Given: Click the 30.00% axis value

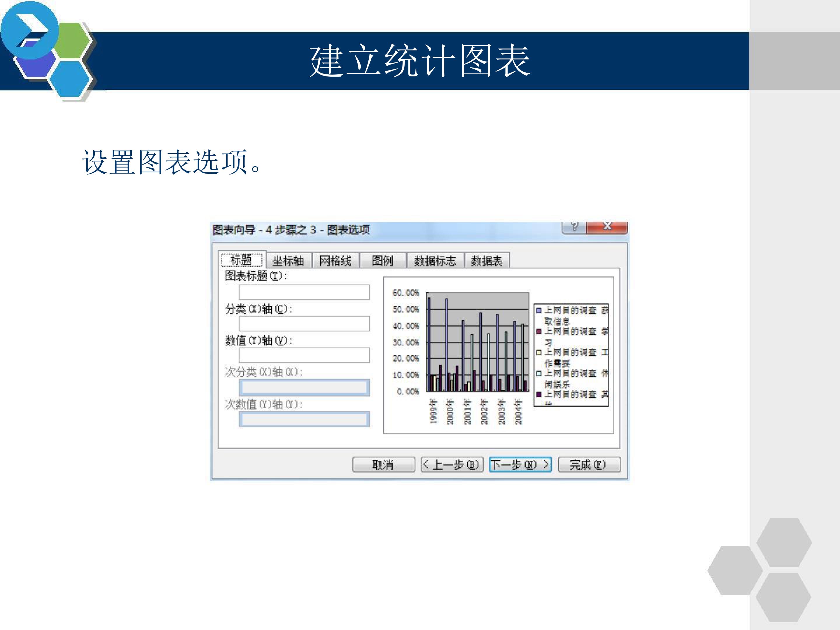Looking at the screenshot, I should (x=406, y=342).
